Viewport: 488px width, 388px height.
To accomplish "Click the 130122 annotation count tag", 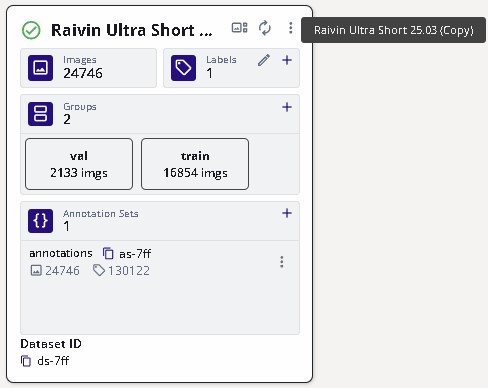I will tap(121, 270).
